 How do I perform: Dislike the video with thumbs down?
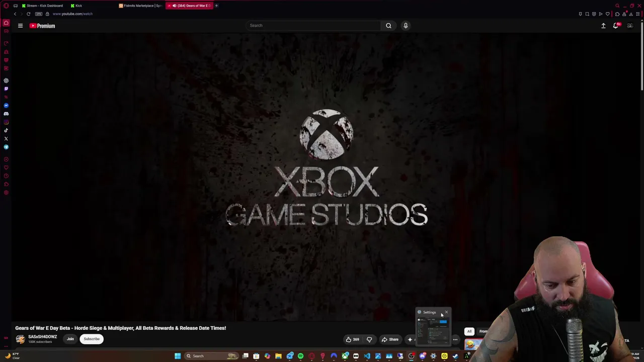(369, 339)
